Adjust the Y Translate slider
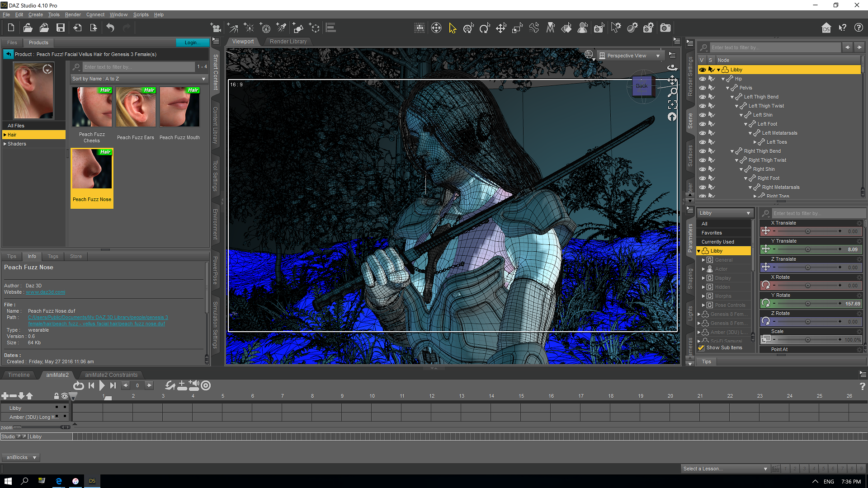Viewport: 868px width, 488px height. tap(807, 249)
